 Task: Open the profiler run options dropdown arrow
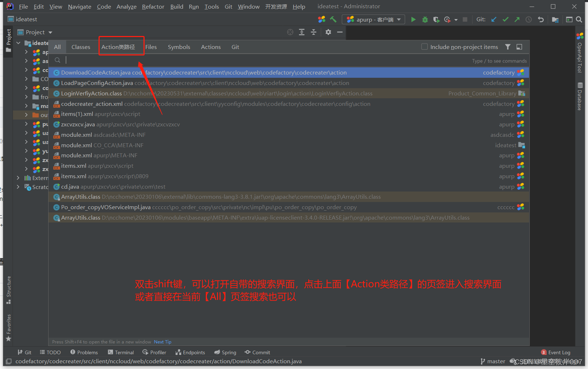456,20
